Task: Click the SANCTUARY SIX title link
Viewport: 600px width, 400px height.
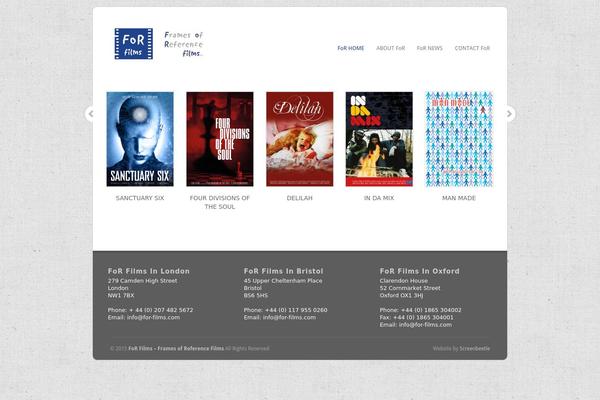Action: click(140, 198)
